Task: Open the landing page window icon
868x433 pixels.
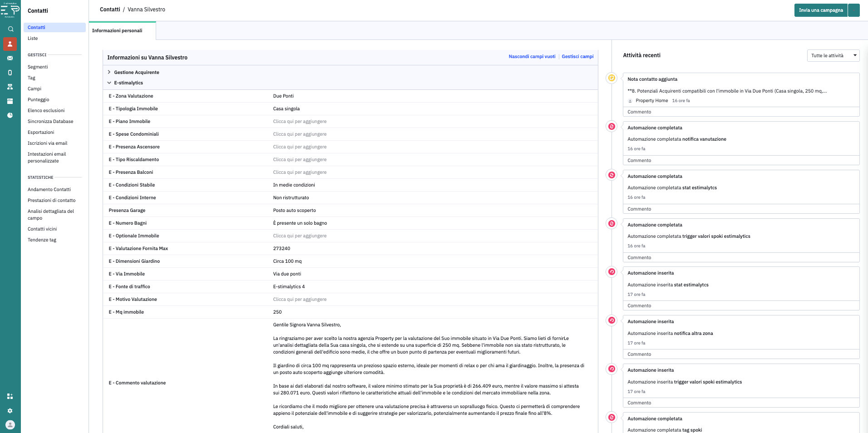Action: [x=10, y=101]
